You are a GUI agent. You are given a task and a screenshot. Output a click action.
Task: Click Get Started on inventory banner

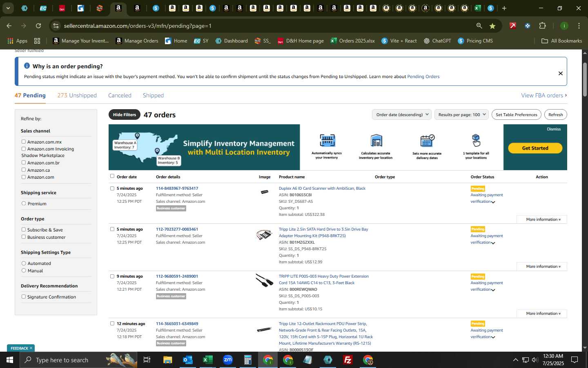point(535,148)
